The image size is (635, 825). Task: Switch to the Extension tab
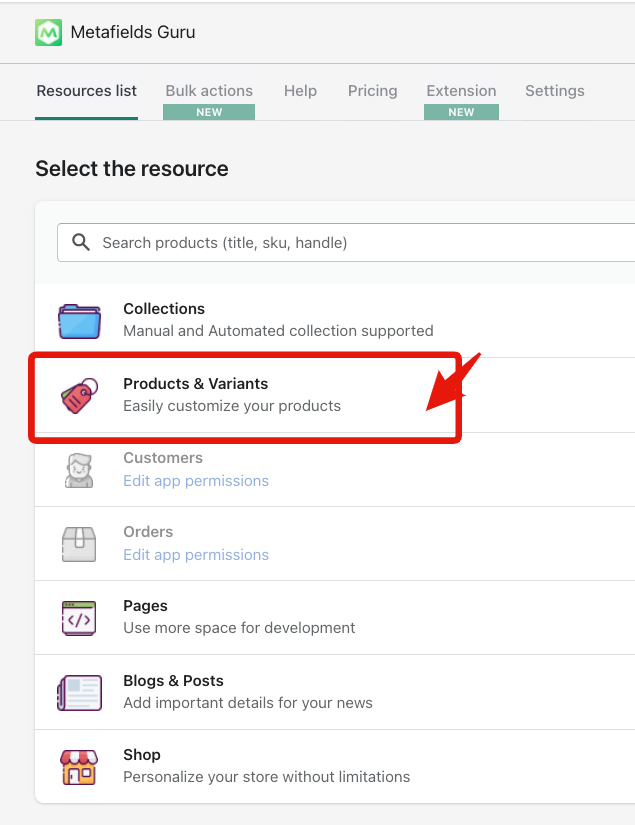(x=461, y=91)
